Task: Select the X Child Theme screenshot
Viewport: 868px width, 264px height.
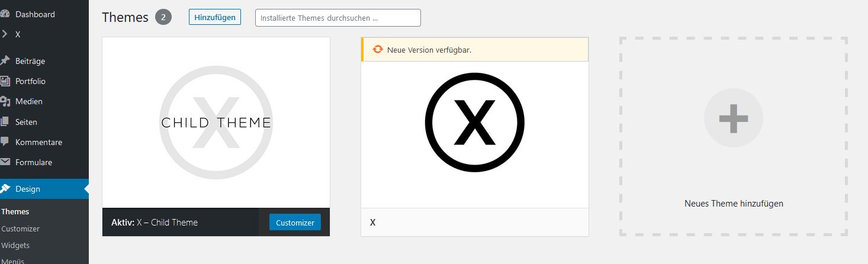Action: coord(216,123)
